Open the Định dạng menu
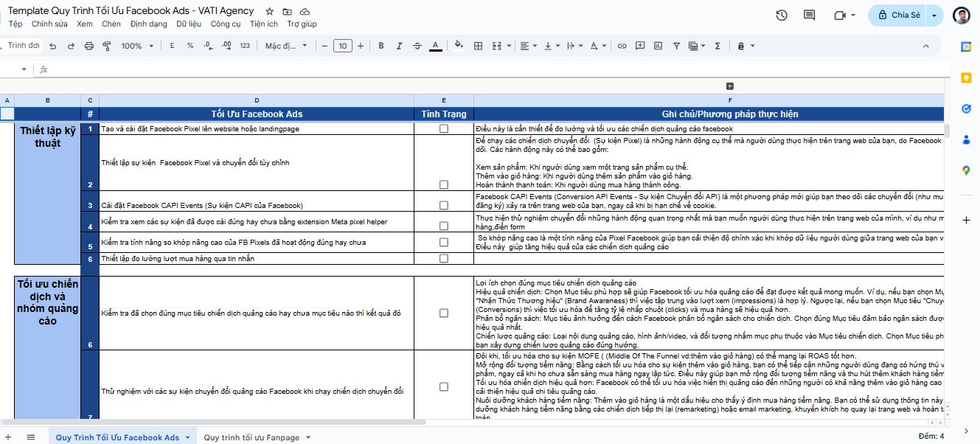 (149, 24)
